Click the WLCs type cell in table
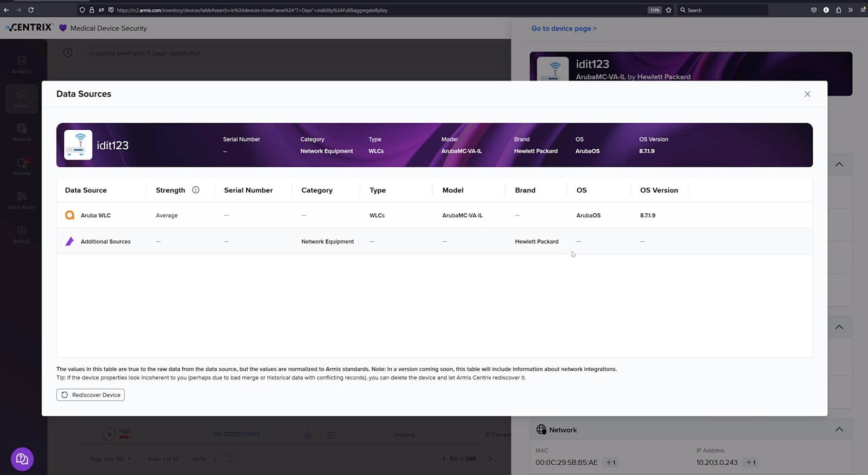The height and width of the screenshot is (475, 868). coord(377,216)
